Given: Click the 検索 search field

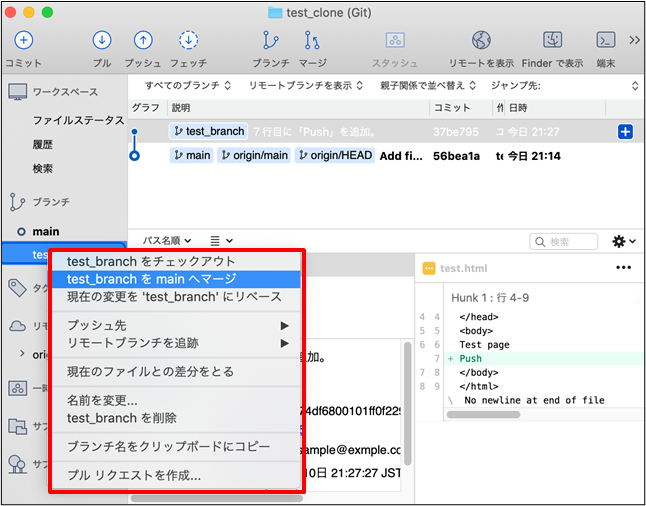Looking at the screenshot, I should (x=563, y=242).
